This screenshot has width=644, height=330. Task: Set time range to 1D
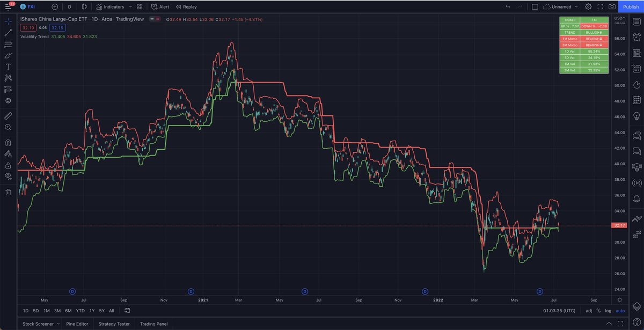point(26,311)
